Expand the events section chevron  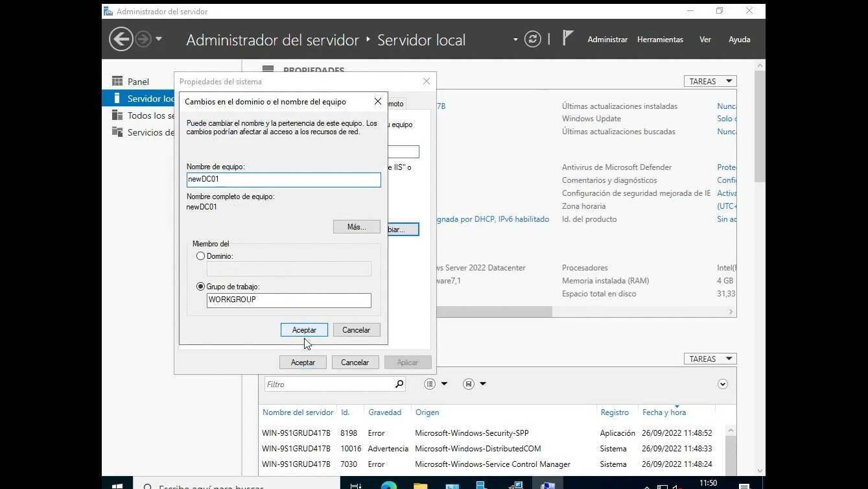coord(723,385)
